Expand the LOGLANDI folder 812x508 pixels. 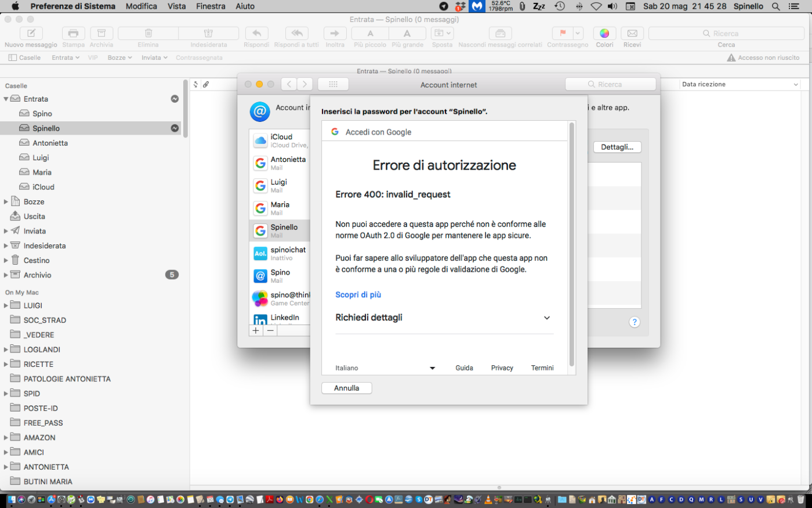(6, 350)
